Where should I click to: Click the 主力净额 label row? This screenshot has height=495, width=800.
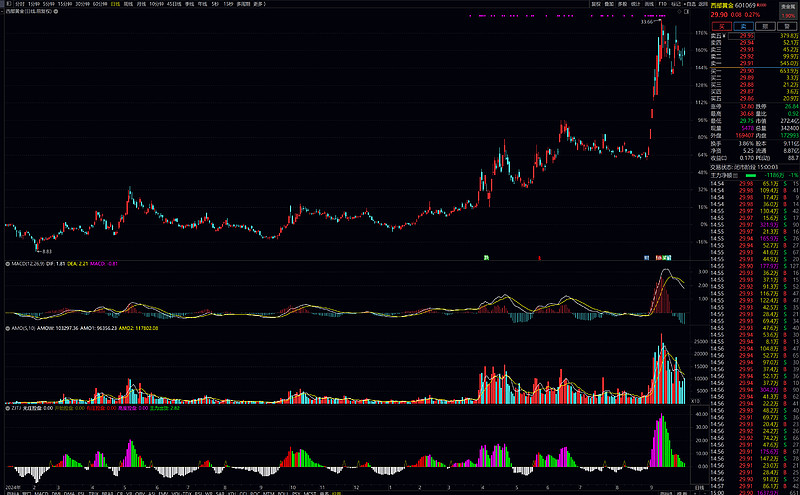click(722, 175)
